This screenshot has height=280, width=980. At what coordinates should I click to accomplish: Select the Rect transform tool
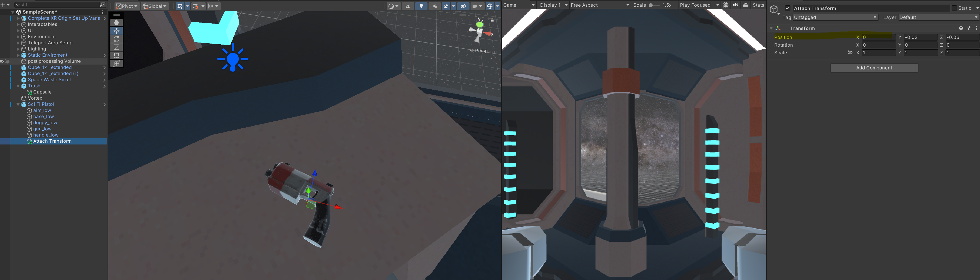(x=116, y=55)
